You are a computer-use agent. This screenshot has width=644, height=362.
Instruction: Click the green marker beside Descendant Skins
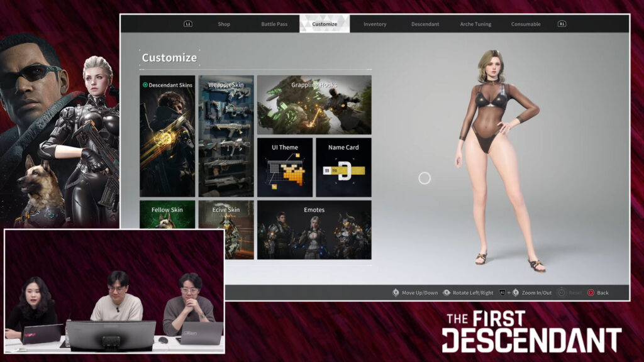tap(145, 85)
